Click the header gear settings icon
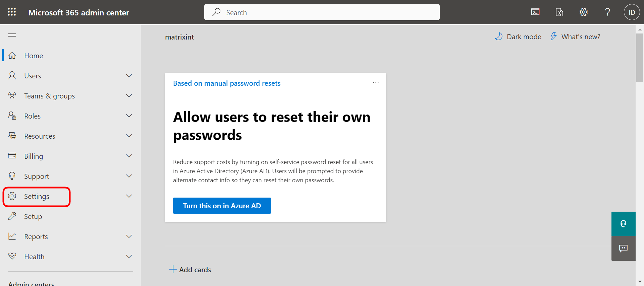This screenshot has width=644, height=286. tap(584, 12)
